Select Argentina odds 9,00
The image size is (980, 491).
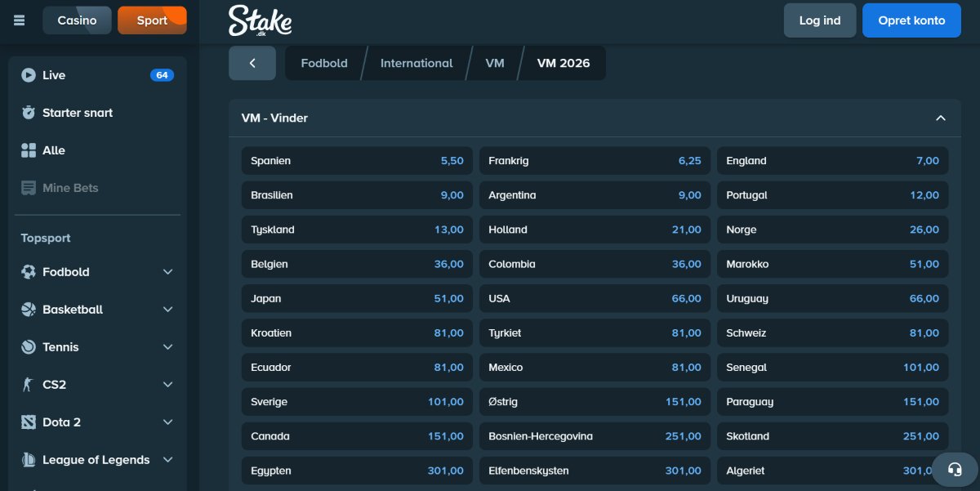tap(595, 195)
